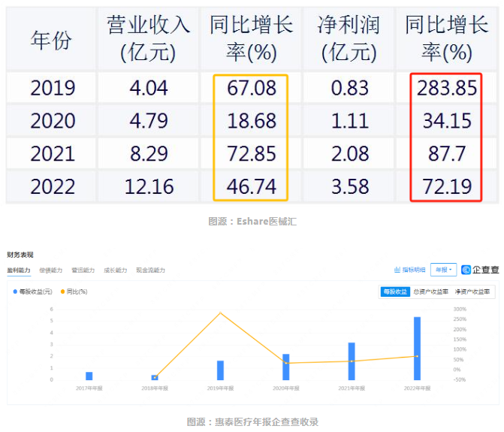
Task: Toggle the blue 每股收益(元) legend dot
Action: (x=16, y=291)
